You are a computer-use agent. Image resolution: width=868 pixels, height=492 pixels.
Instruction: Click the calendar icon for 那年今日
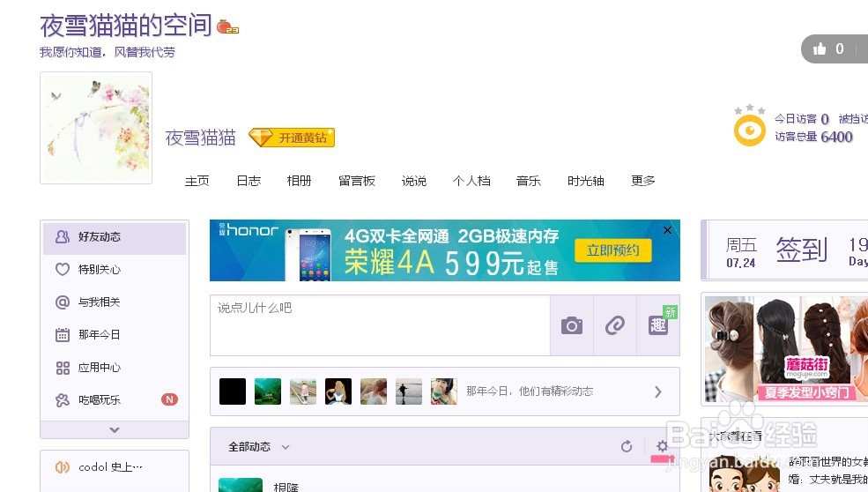click(63, 335)
